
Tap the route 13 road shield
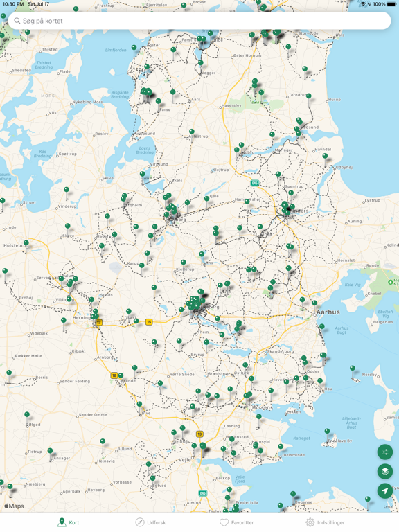tap(199, 434)
